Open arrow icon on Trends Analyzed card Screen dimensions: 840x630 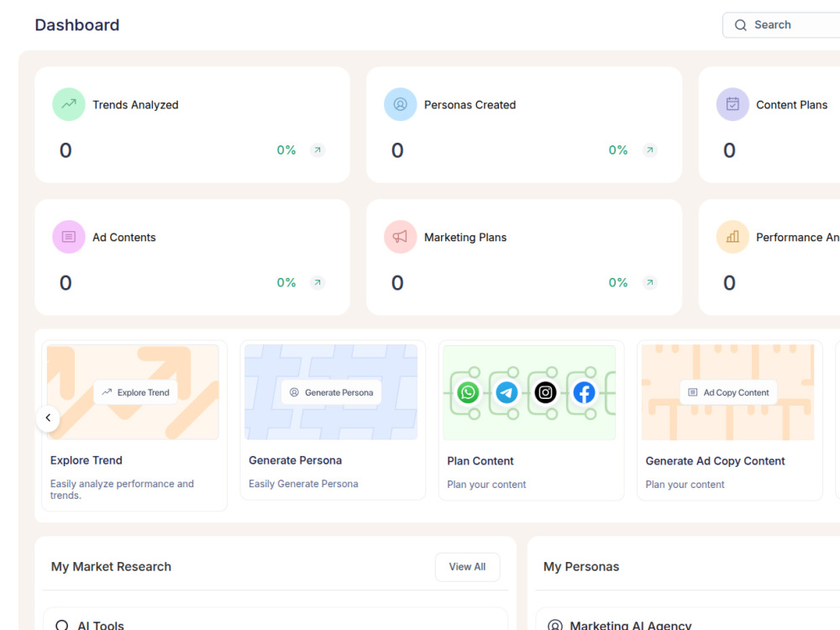tap(318, 150)
